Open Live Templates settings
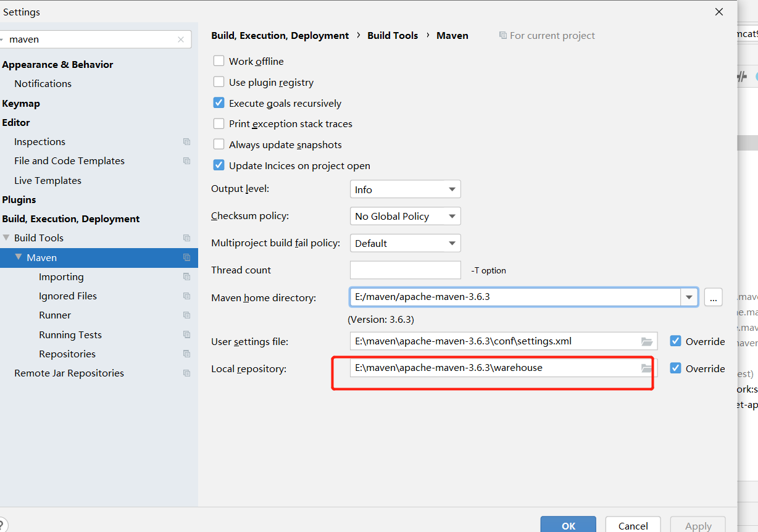This screenshot has height=532, width=758. click(48, 181)
